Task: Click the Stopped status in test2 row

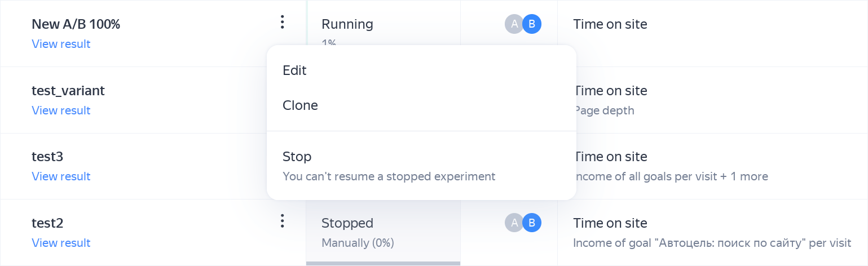Action: tap(347, 223)
